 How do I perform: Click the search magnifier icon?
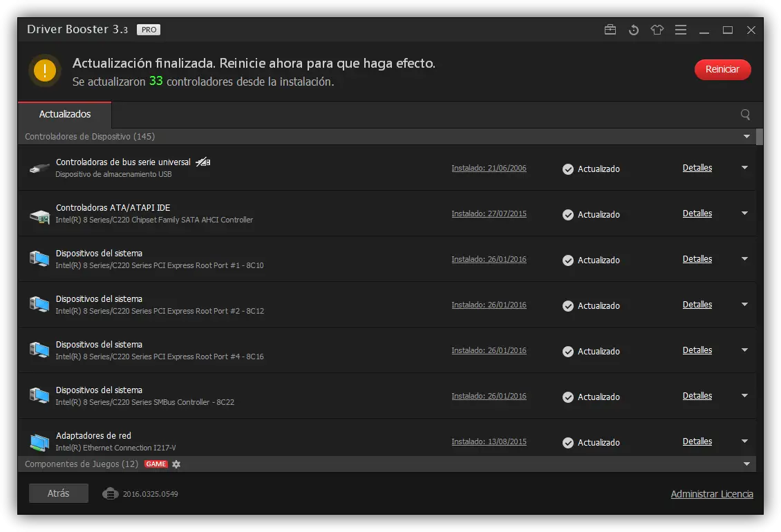(x=745, y=115)
